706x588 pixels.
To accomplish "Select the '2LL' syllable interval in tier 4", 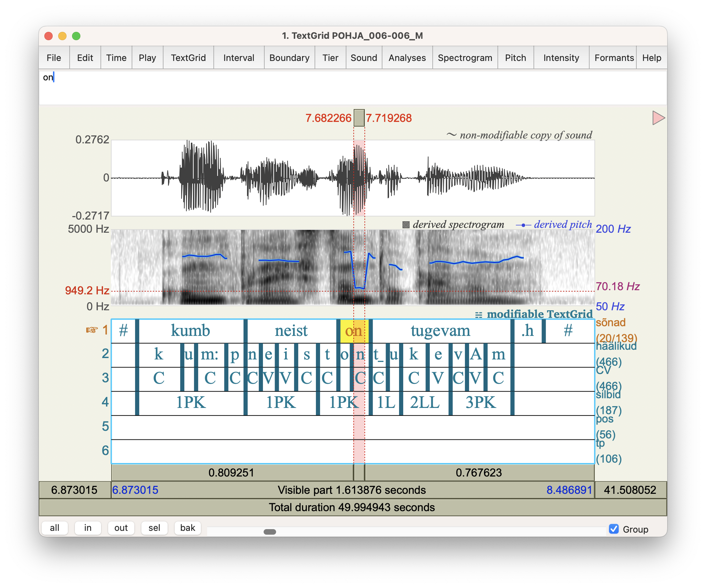I will tap(425, 403).
